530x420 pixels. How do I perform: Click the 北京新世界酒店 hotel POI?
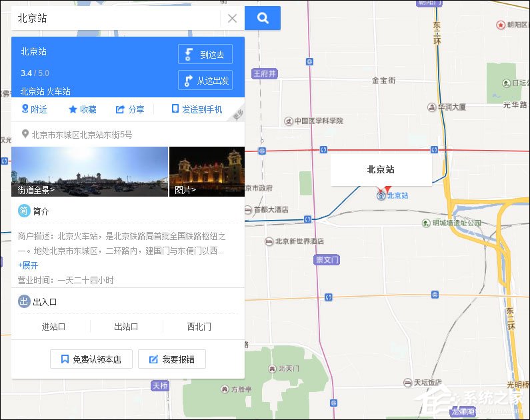point(295,241)
